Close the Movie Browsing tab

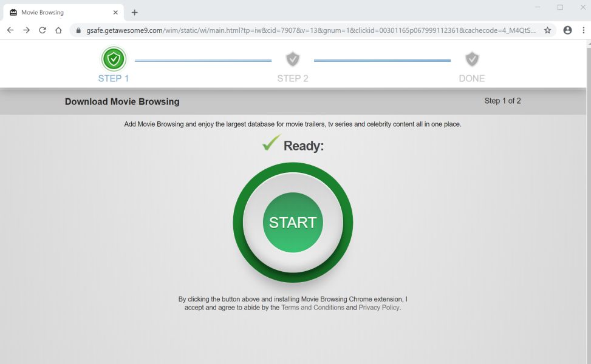115,12
